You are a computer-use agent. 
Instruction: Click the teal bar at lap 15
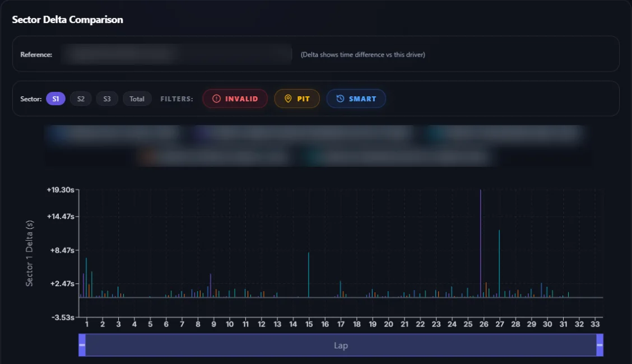tap(309, 275)
